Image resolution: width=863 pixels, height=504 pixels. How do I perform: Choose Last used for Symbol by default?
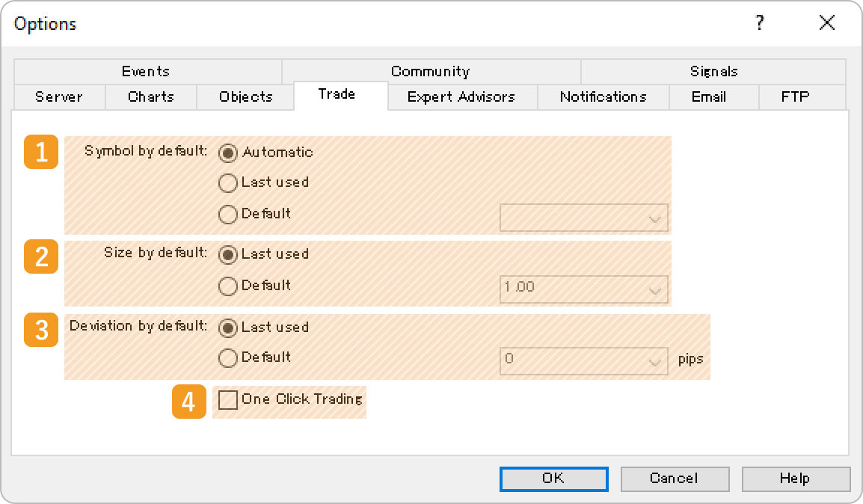(227, 182)
